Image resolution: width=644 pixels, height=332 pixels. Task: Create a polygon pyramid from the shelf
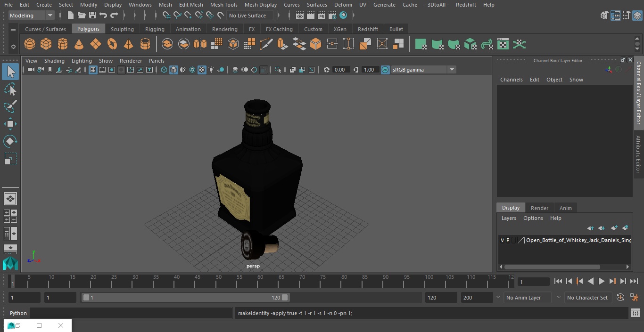point(128,44)
